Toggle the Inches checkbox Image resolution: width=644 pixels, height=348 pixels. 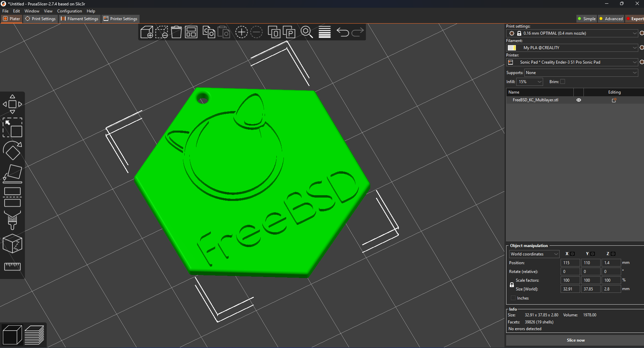513,298
